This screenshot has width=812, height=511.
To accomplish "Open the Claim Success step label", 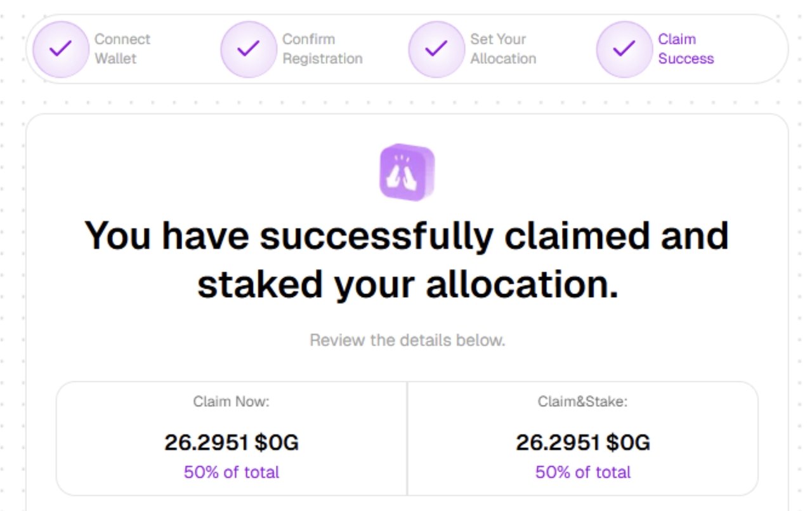I will (686, 49).
